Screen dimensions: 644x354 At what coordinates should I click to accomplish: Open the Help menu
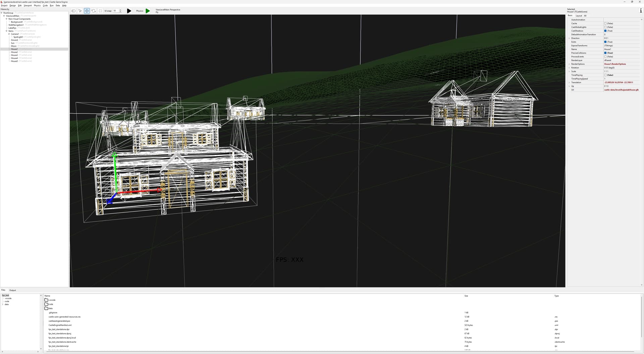pyautogui.click(x=64, y=6)
